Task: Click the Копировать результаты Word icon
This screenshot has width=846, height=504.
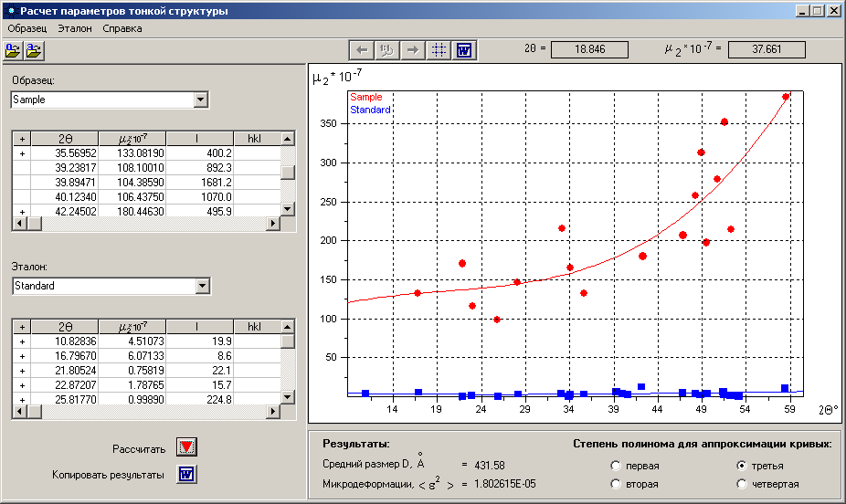Action: pyautogui.click(x=186, y=475)
